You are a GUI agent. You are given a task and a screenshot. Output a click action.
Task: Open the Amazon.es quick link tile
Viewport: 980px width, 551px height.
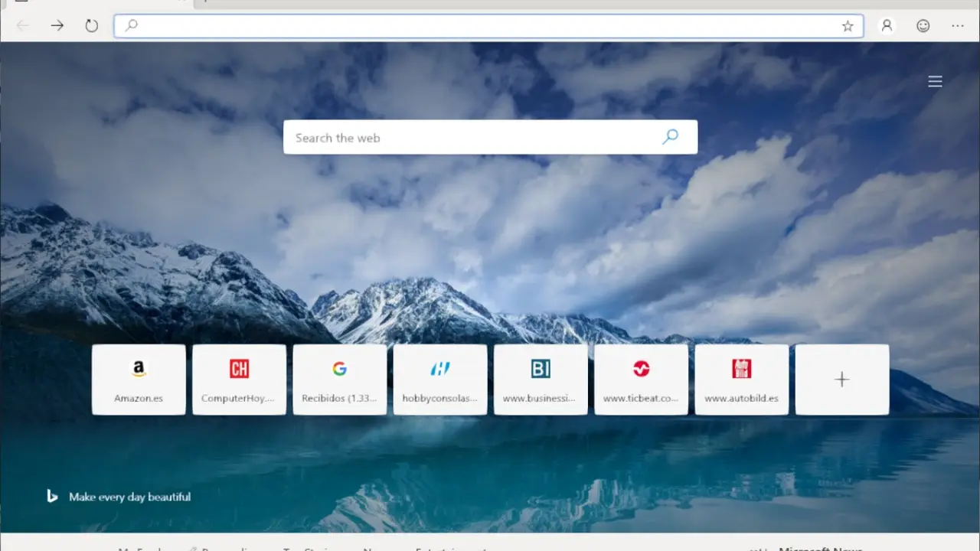(x=139, y=380)
